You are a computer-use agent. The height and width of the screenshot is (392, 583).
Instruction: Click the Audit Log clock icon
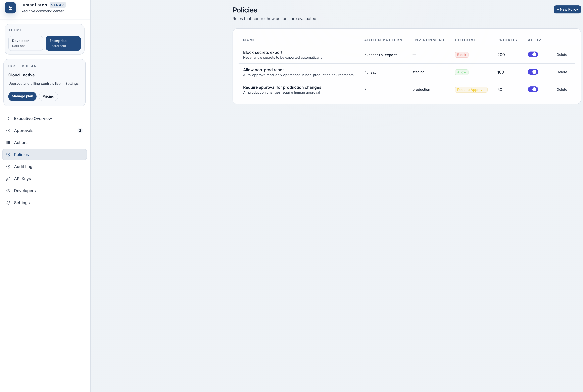8,166
